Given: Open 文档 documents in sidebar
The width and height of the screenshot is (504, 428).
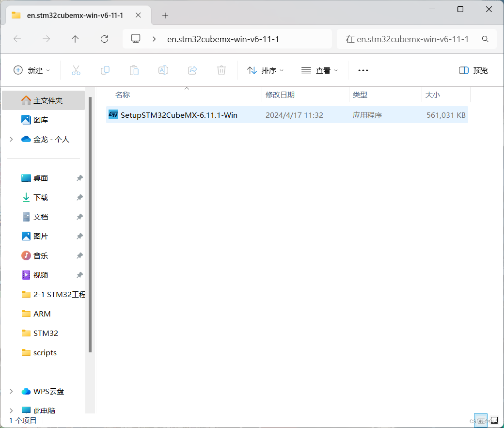Looking at the screenshot, I should pos(35,217).
